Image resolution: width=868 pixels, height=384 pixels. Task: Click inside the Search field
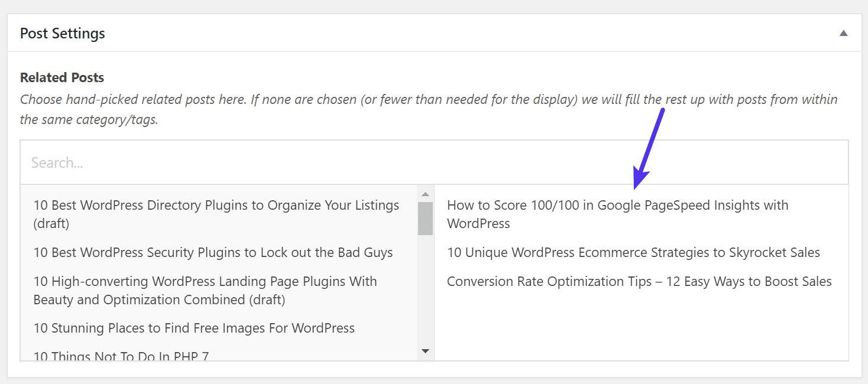point(237,162)
